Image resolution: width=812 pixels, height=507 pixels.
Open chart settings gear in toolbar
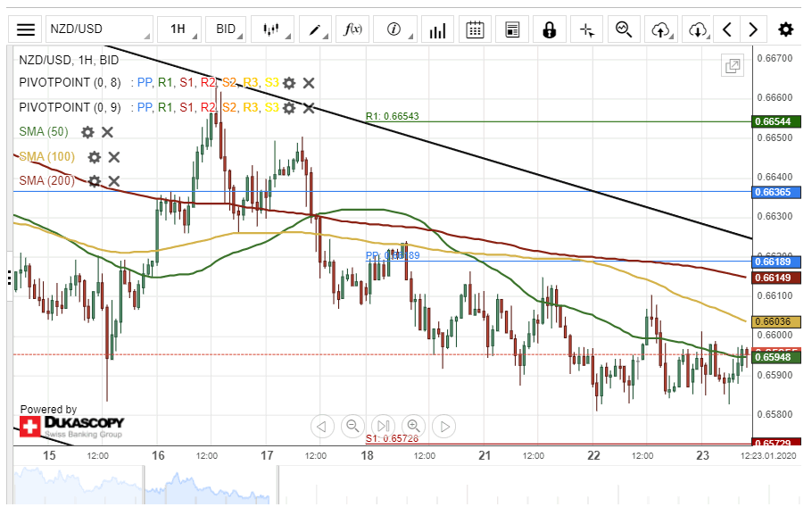(x=785, y=29)
